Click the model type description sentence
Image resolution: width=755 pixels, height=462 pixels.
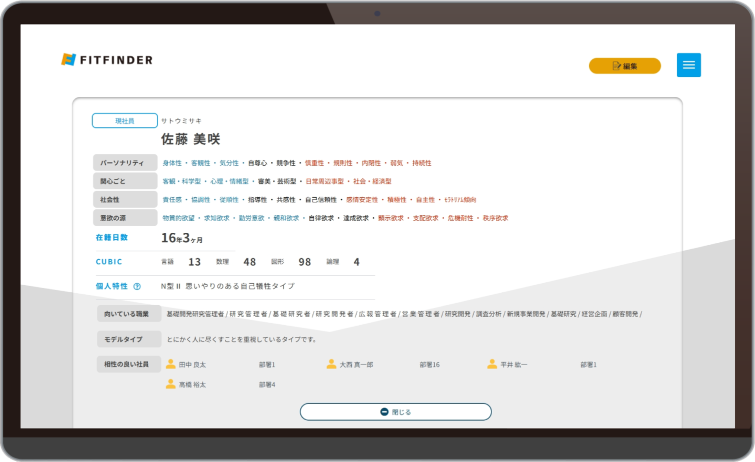coord(242,340)
